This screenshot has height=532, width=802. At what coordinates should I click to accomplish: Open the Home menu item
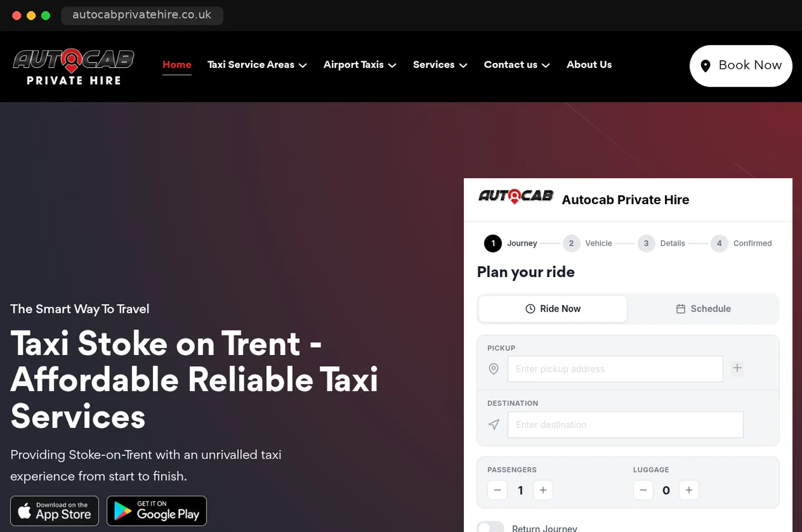(x=177, y=65)
